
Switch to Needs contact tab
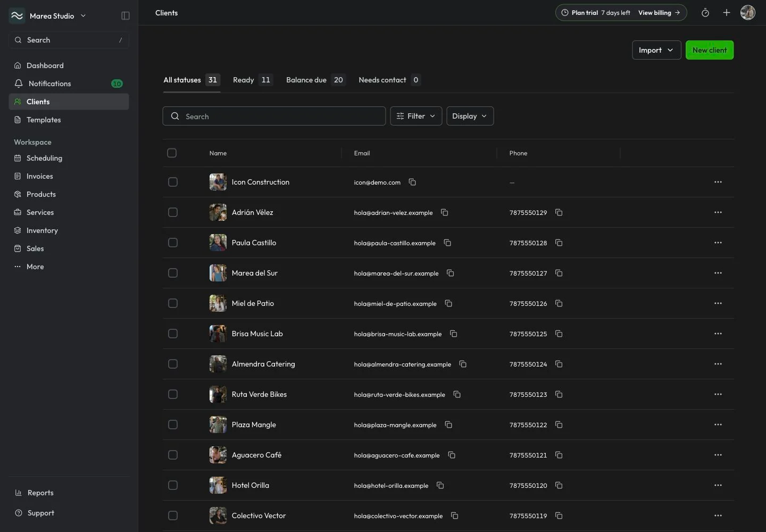coord(389,80)
